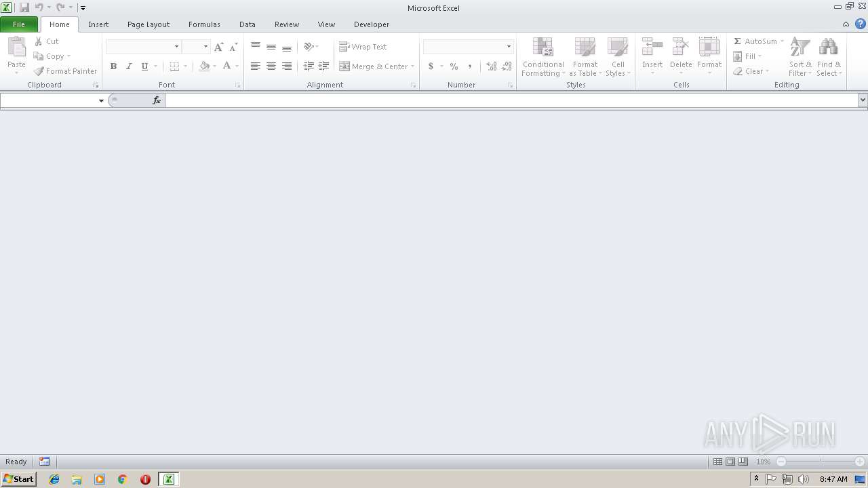Open the Formulas ribbon tab

(204, 24)
